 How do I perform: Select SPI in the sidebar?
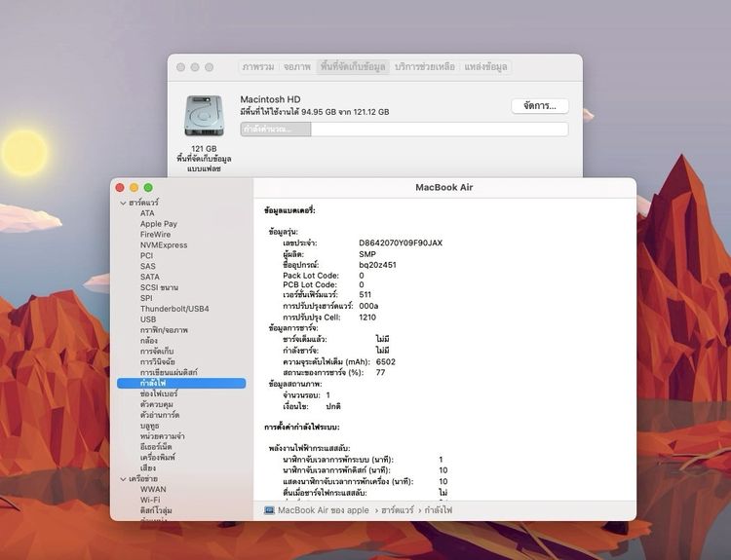[x=146, y=298]
